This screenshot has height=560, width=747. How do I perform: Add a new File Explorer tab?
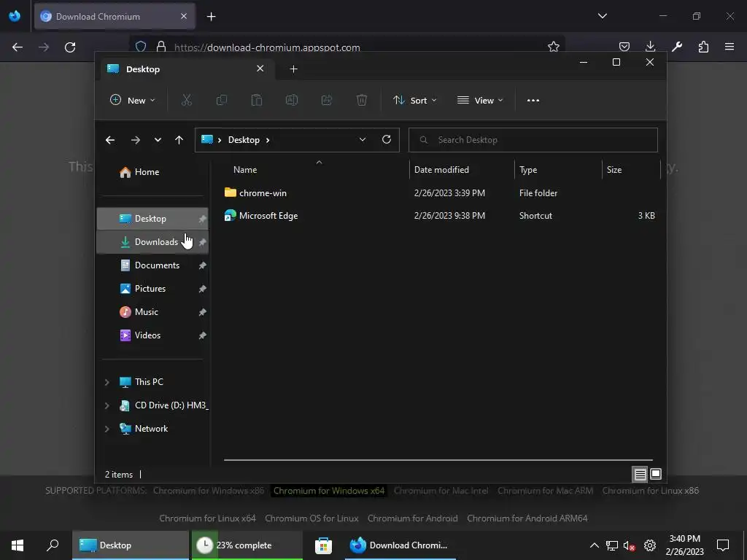tap(293, 69)
